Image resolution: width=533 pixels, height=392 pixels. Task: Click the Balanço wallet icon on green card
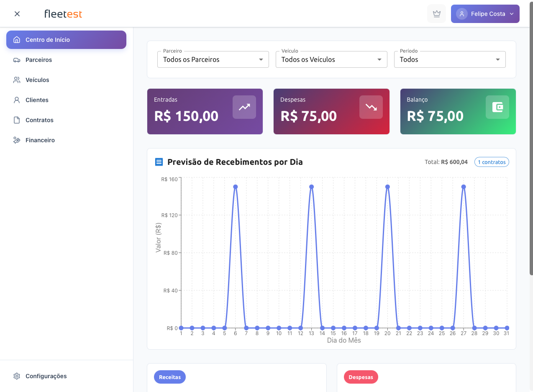point(497,108)
